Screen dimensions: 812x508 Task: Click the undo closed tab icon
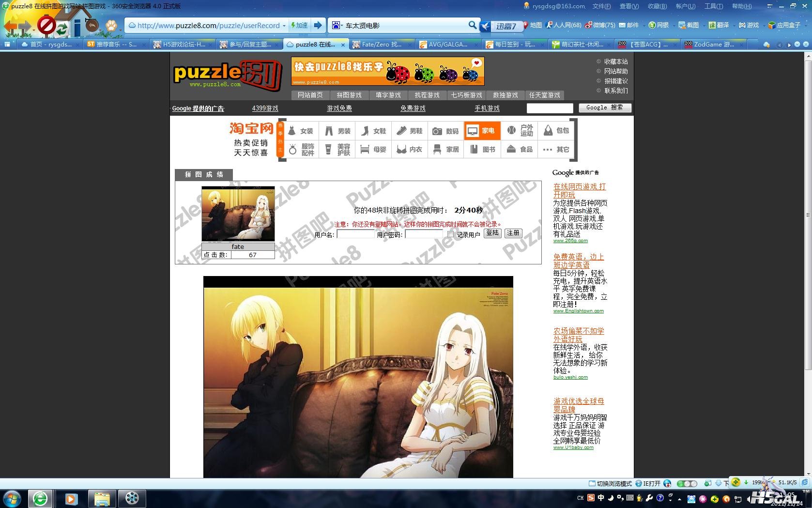tap(92, 26)
